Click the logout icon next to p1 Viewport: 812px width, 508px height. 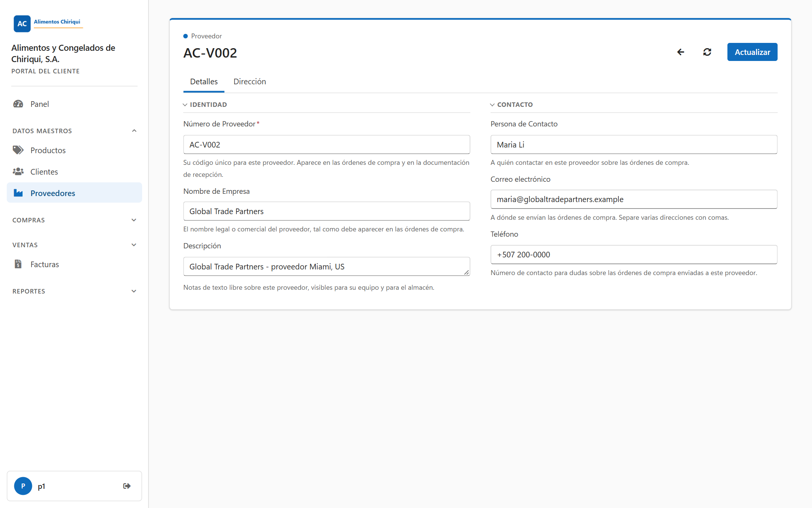click(x=127, y=486)
